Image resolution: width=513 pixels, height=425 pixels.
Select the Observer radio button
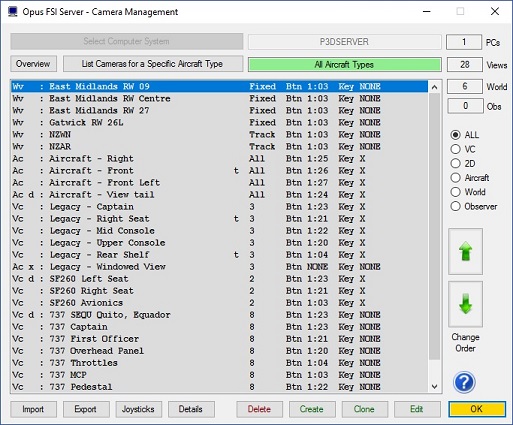[455, 206]
